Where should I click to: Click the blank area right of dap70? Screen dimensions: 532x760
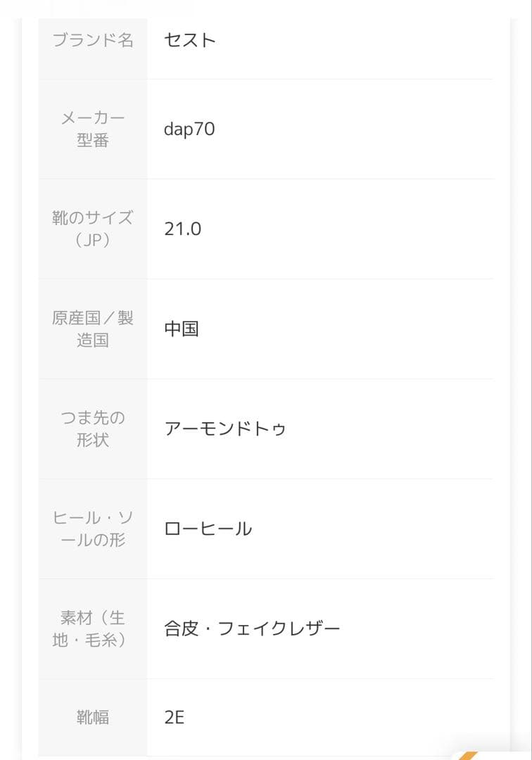point(354,129)
